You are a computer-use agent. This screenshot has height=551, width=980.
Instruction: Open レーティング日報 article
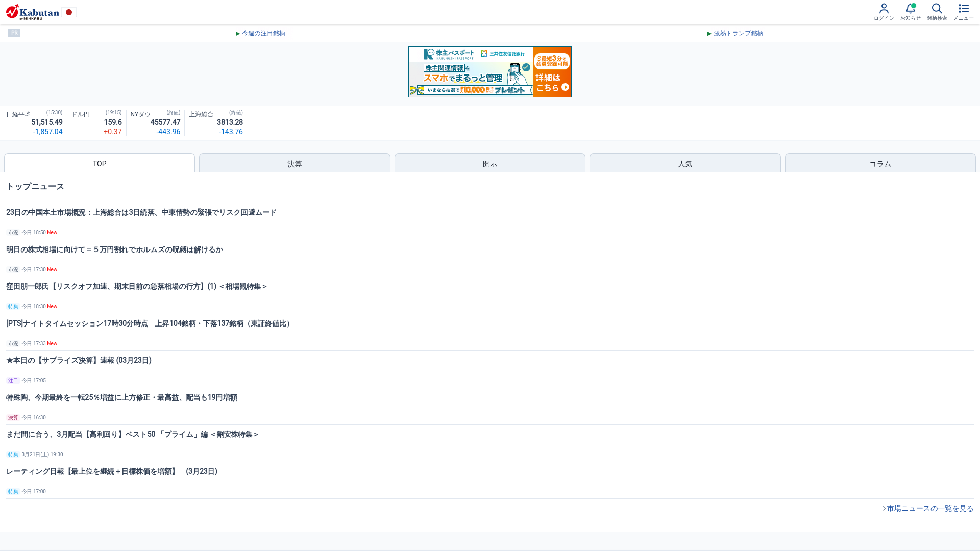click(x=112, y=471)
